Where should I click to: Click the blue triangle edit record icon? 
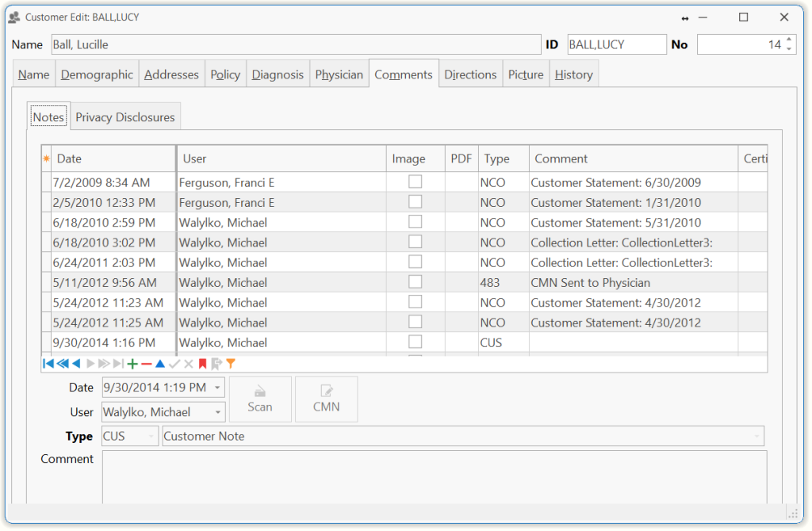[160, 364]
